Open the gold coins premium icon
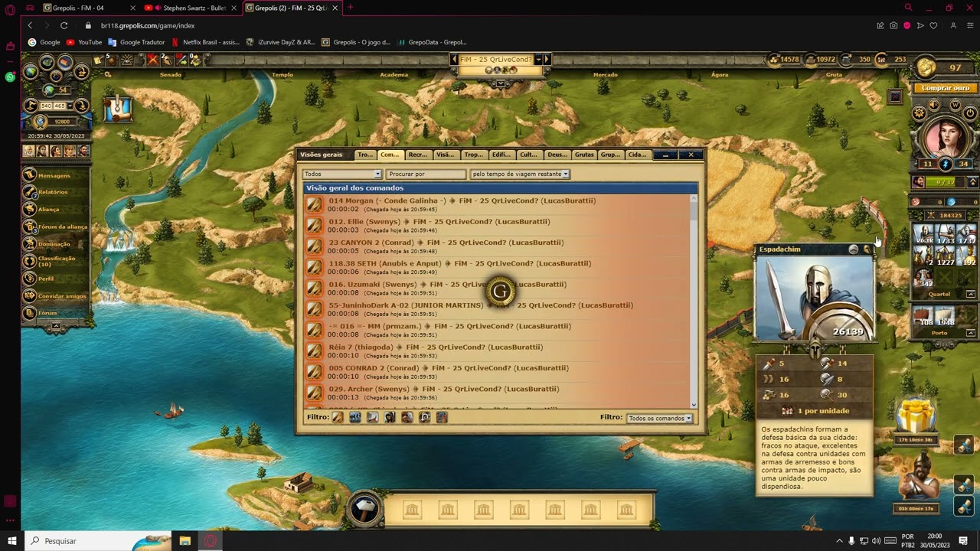980x551 pixels. click(927, 68)
